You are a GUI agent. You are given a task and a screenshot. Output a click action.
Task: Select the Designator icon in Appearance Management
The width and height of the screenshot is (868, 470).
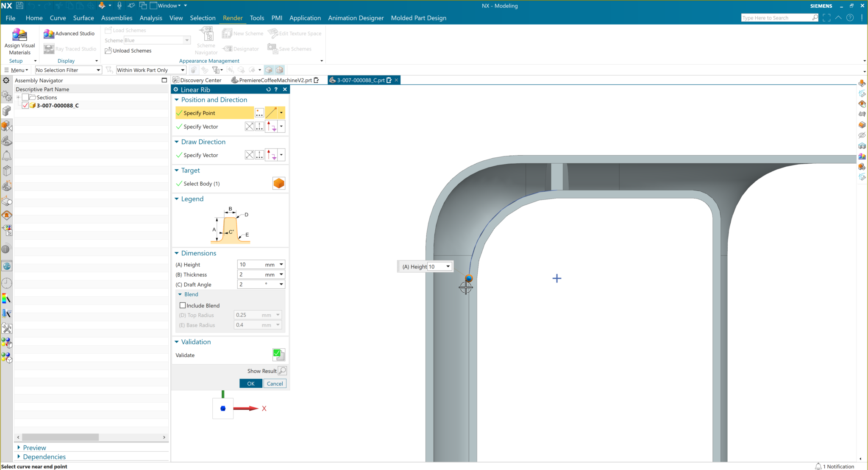pyautogui.click(x=227, y=48)
